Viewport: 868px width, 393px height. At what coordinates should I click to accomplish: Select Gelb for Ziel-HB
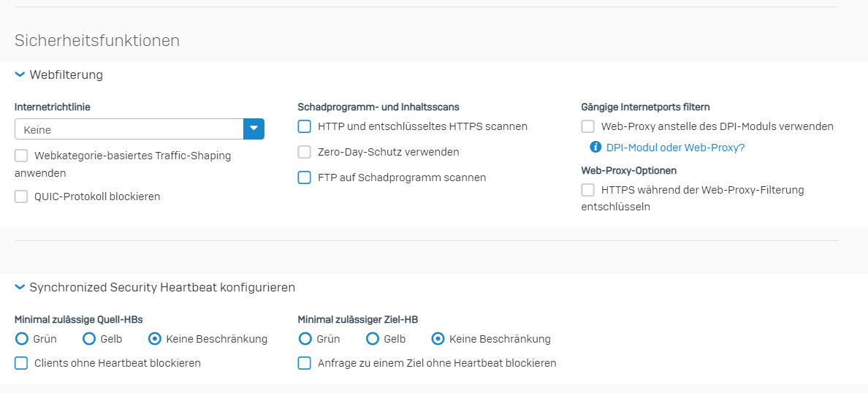point(373,339)
